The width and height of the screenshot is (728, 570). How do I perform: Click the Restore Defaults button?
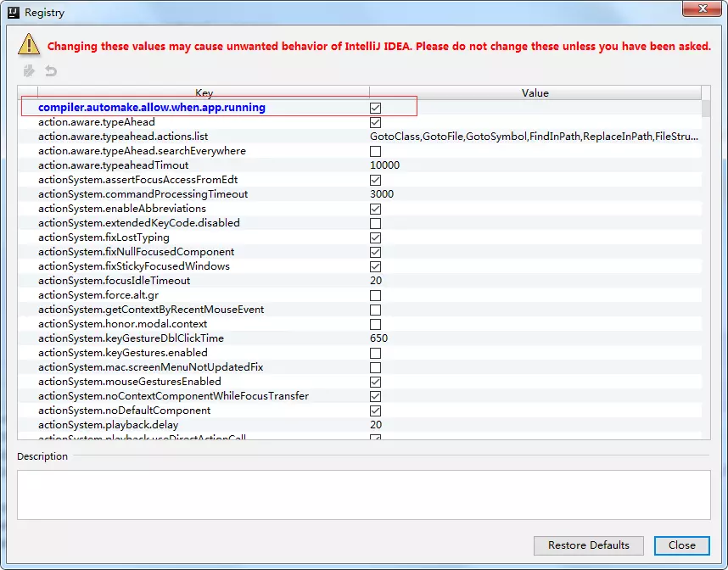[x=588, y=545]
